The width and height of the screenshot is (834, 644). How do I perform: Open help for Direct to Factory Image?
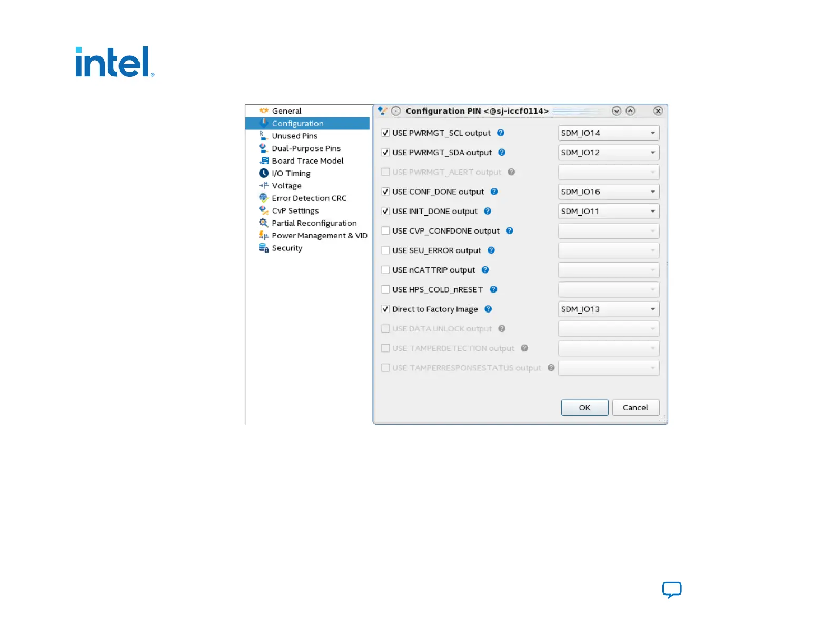[x=488, y=309]
